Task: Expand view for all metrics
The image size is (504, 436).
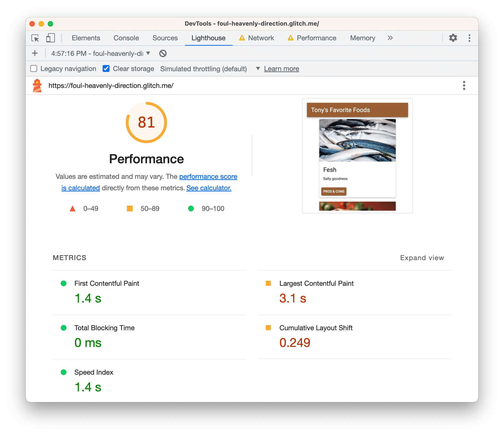Action: pos(422,257)
